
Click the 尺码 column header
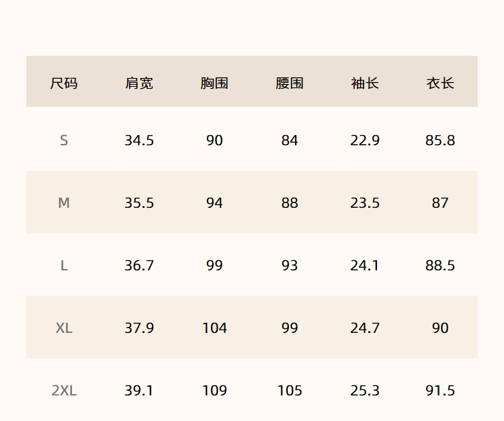(64, 83)
